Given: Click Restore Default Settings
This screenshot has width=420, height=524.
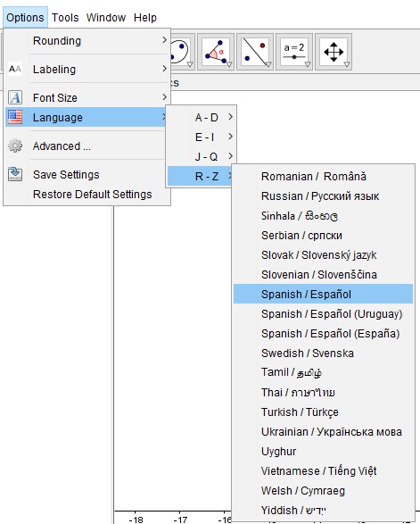Looking at the screenshot, I should click(86, 195).
